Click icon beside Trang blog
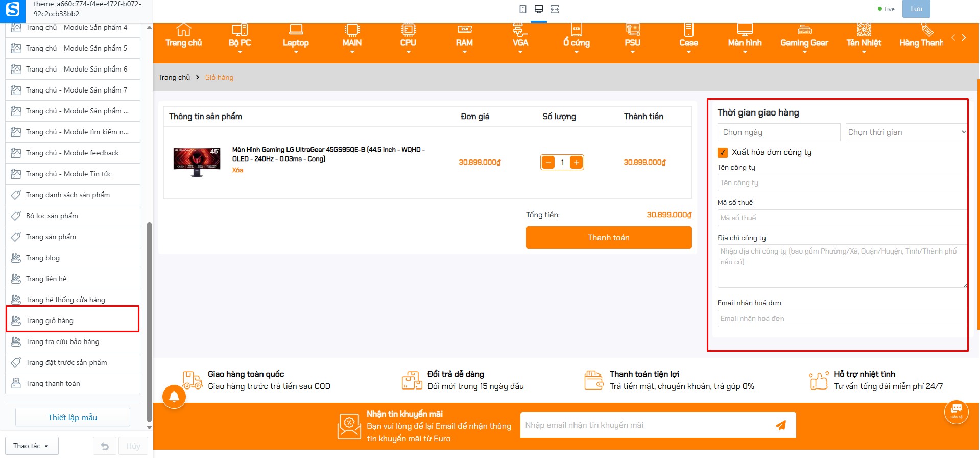This screenshot has height=458, width=980. (x=16, y=258)
